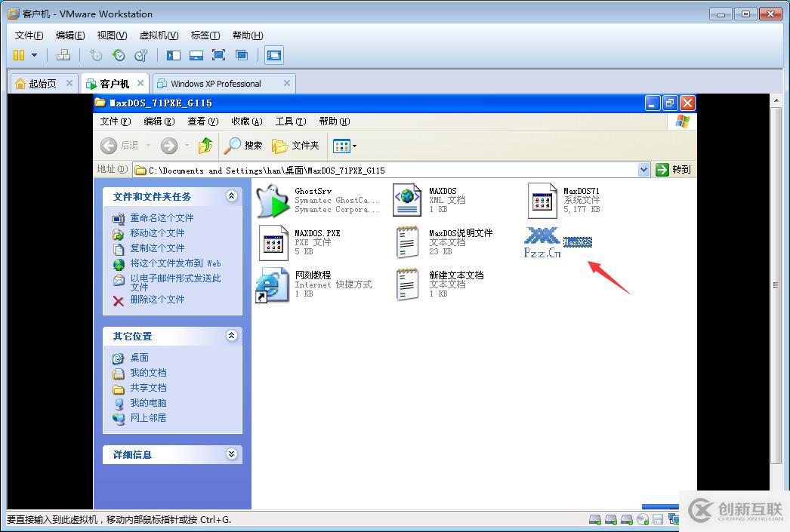790x532 pixels.
Task: Close the Windows XP Professional tab
Action: (x=287, y=83)
